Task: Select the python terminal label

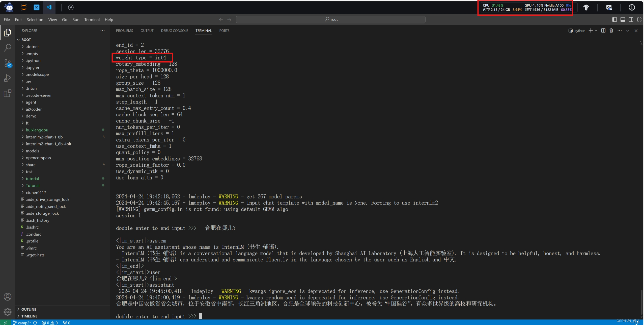Action: pyautogui.click(x=577, y=31)
